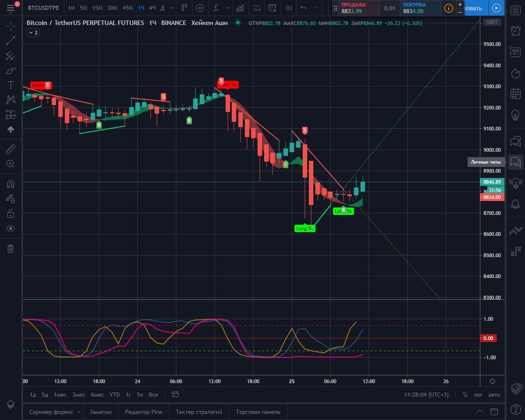
Task: Switch to 1M timeframe
Action: click(71, 8)
